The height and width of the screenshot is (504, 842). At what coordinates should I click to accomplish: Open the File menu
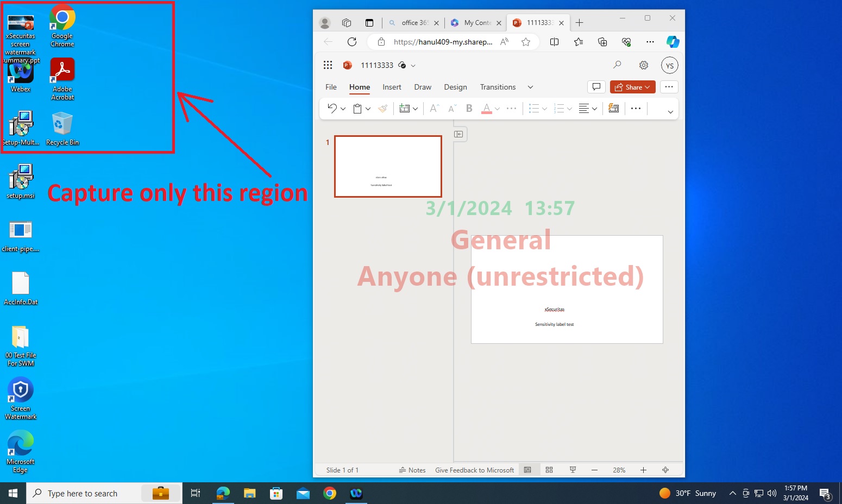331,87
